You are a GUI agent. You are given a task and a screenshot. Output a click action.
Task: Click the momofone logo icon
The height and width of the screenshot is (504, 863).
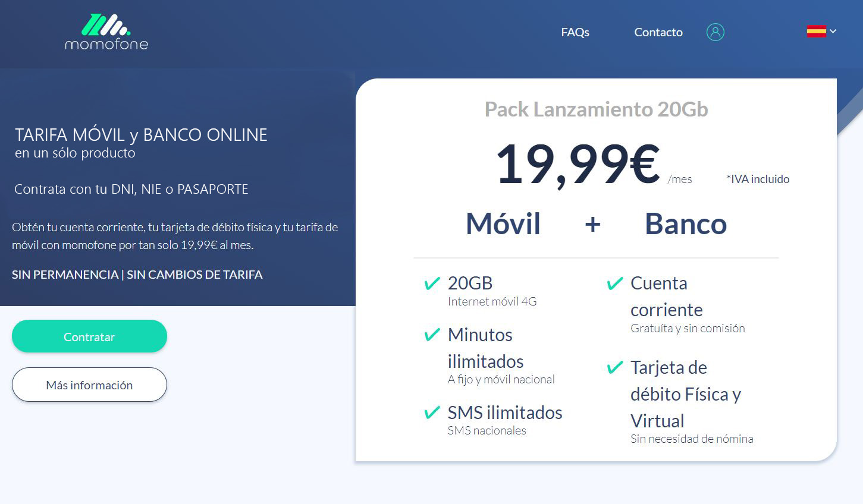tap(105, 24)
